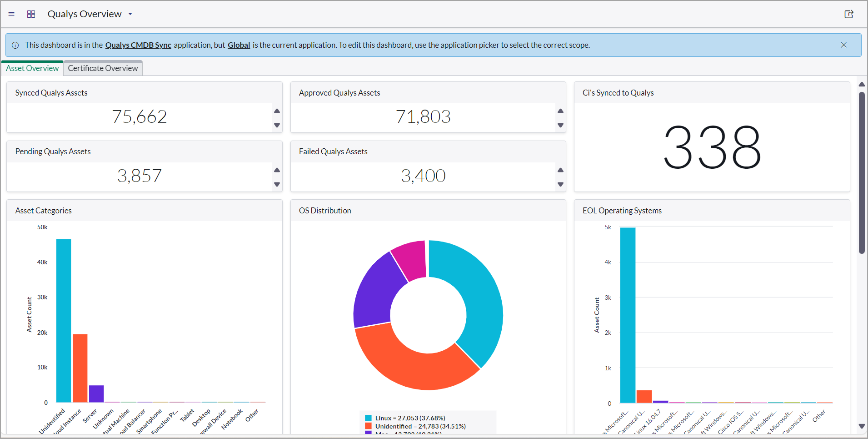This screenshot has width=868, height=439.
Task: Dismiss the application scope banner
Action: 843,45
